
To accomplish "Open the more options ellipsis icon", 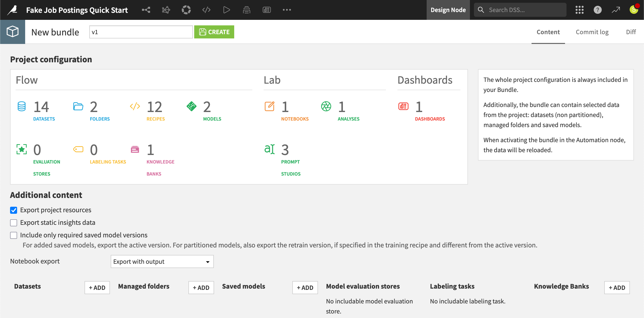I will click(x=287, y=10).
